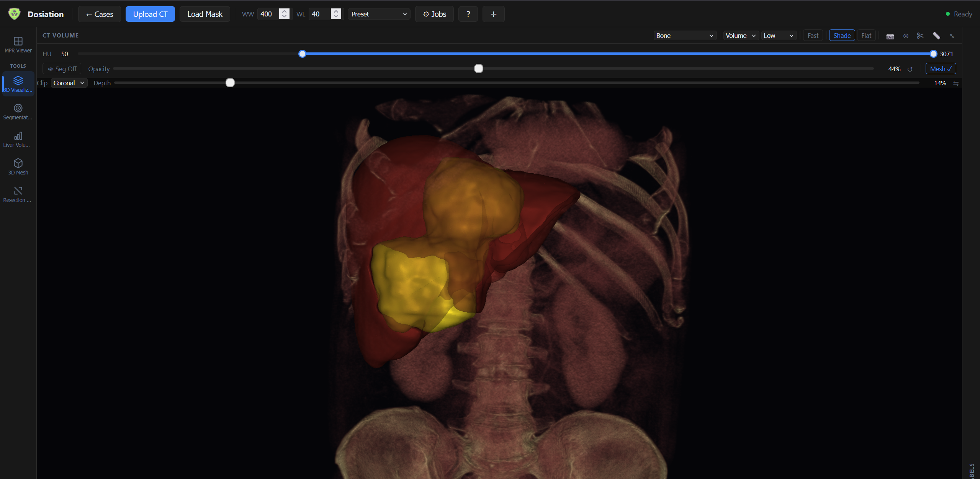Take a screenshot with camera icon
Viewport: 980px width, 479px height.
(890, 36)
